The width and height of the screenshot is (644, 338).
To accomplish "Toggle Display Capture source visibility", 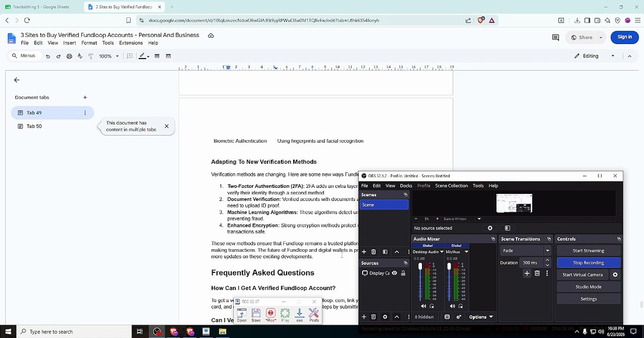I will coord(395,273).
